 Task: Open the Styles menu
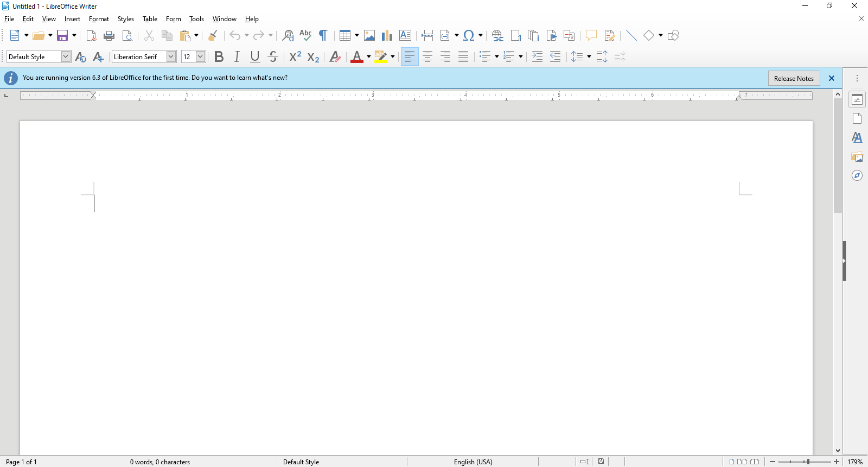pyautogui.click(x=126, y=19)
